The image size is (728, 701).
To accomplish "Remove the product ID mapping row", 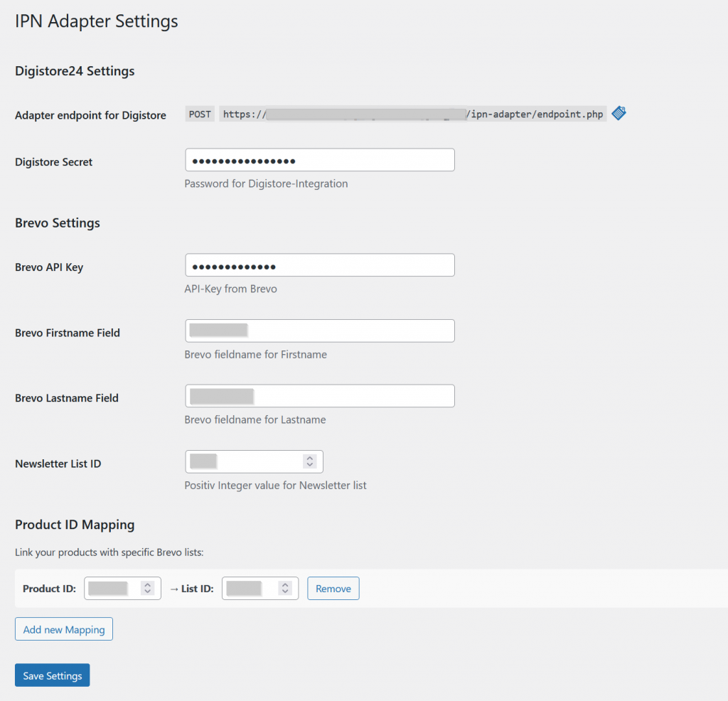I will [333, 589].
